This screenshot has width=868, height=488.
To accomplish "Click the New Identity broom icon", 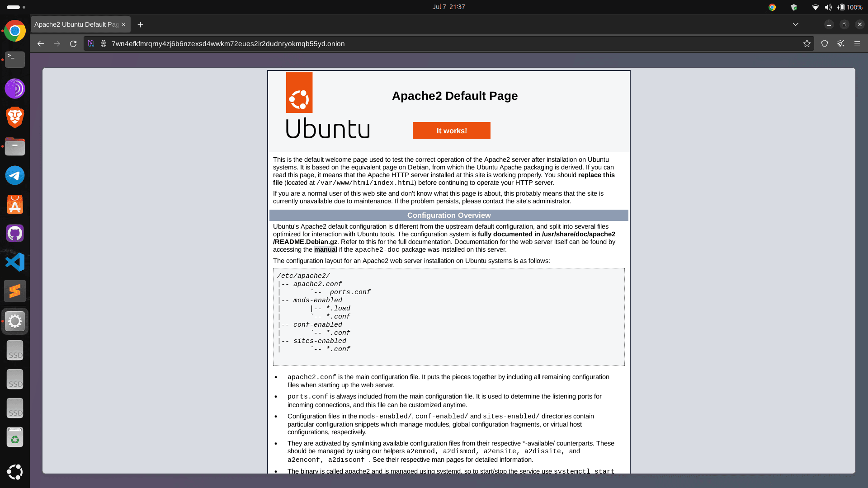I will 841,44.
